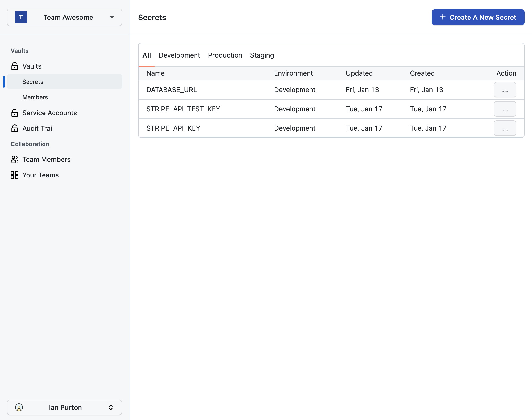The height and width of the screenshot is (420, 532).
Task: Click the plus icon on Create A New Secret
Action: tap(442, 17)
